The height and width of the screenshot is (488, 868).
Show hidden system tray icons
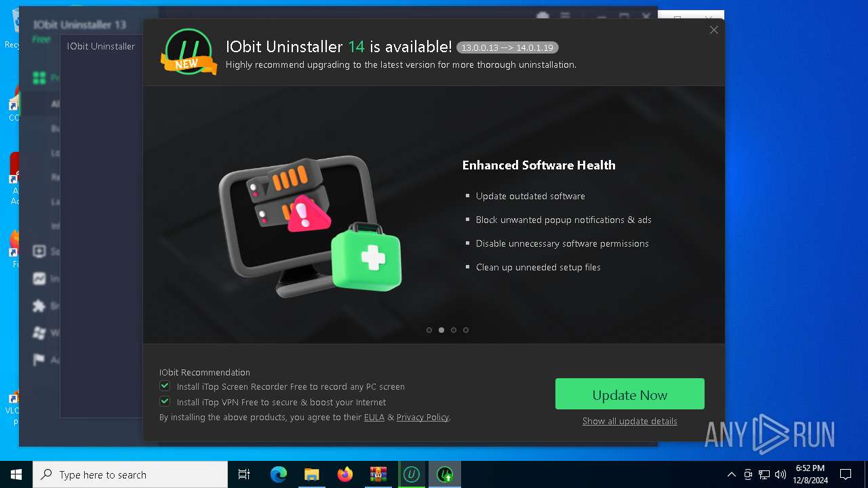[x=731, y=474]
